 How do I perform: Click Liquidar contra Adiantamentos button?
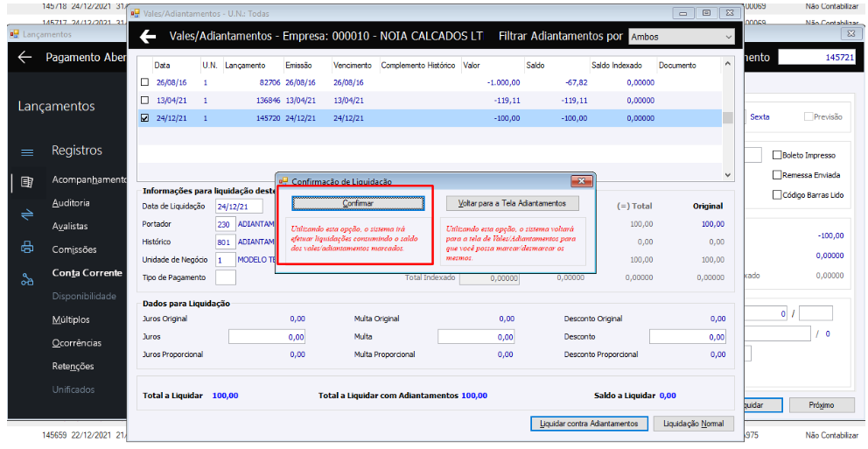click(x=589, y=424)
